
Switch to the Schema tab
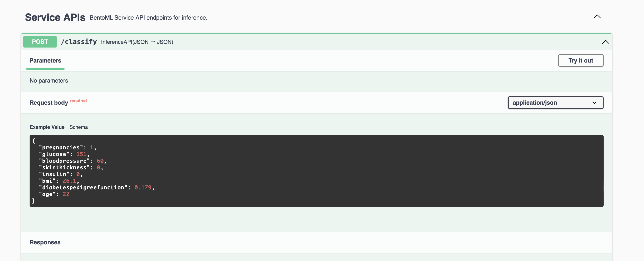[79, 127]
